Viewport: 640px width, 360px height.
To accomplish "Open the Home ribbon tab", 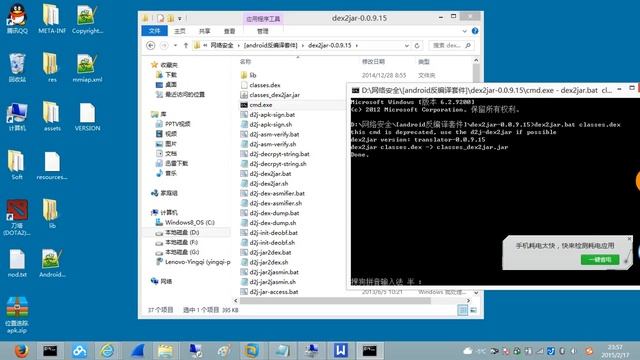I will pyautogui.click(x=180, y=31).
